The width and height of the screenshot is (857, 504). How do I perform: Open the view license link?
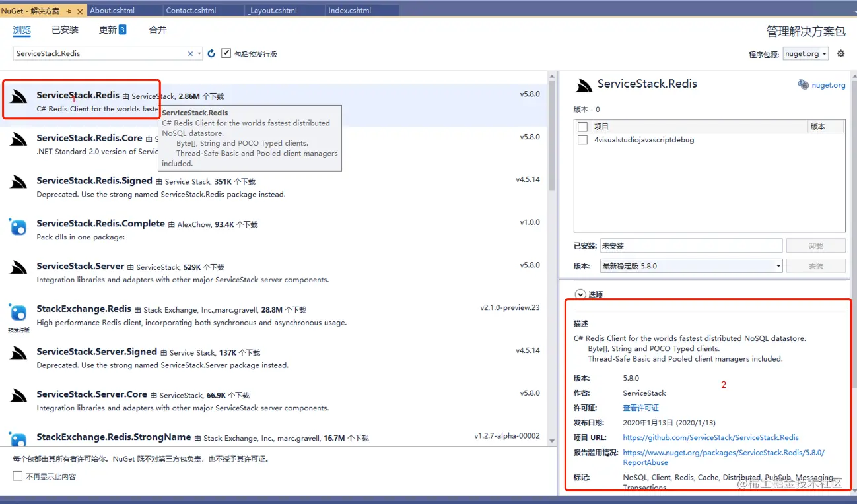(640, 408)
